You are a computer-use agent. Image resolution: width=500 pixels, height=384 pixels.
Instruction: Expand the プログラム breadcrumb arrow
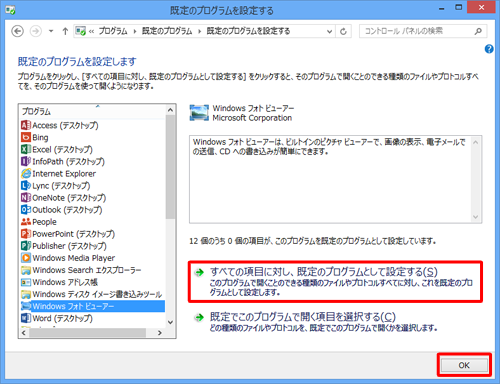[x=135, y=31]
